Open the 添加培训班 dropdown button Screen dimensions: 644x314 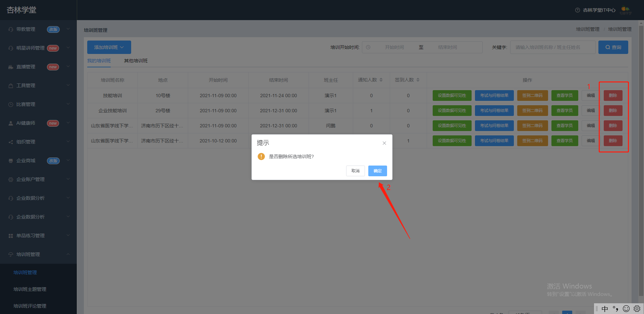click(x=109, y=47)
